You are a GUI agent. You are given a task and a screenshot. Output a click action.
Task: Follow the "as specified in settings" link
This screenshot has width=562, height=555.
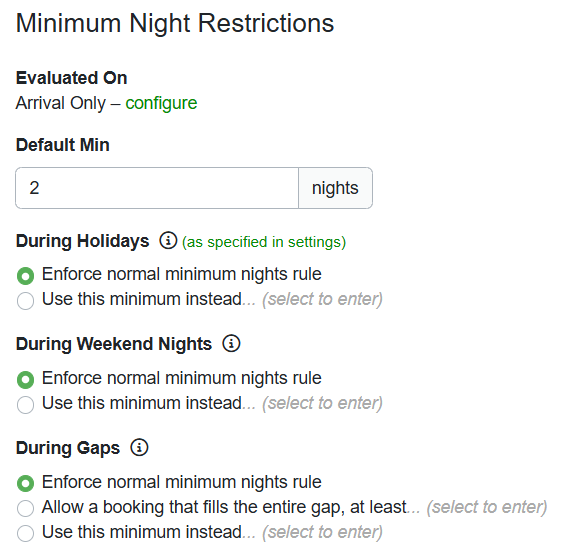pyautogui.click(x=264, y=242)
